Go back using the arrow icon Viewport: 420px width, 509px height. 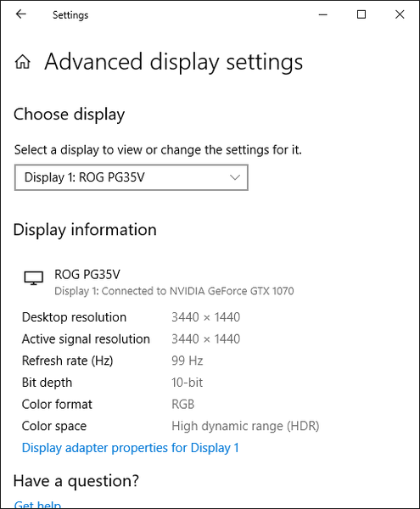click(20, 14)
